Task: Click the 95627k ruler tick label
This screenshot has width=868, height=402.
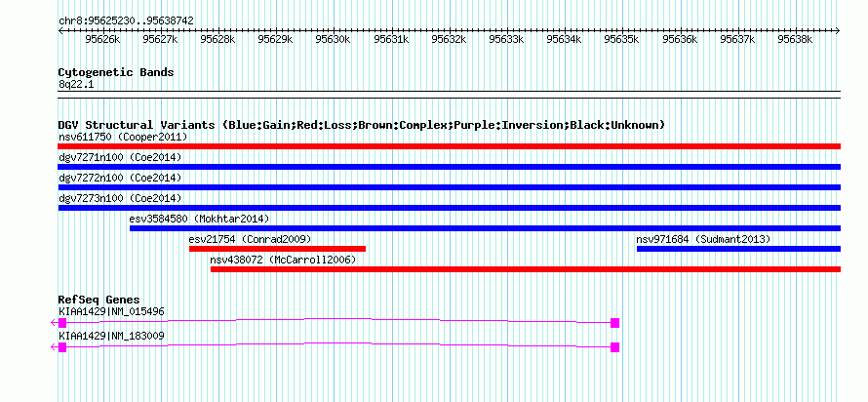Action: pos(160,39)
